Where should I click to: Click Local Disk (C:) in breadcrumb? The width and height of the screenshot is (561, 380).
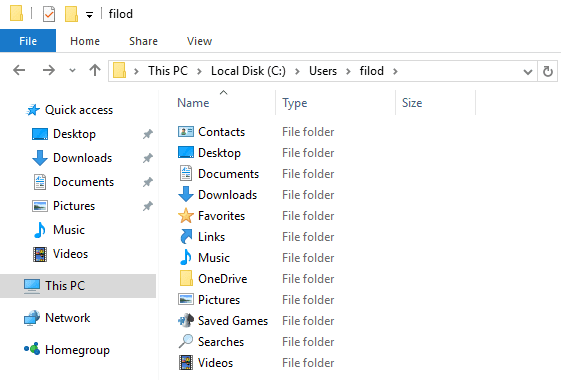click(248, 71)
